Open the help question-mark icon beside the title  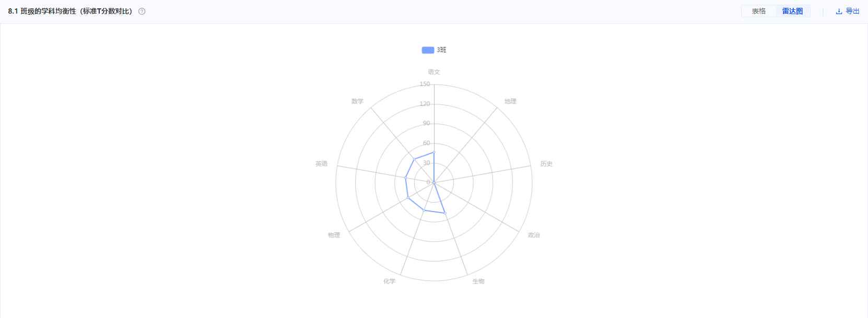[x=142, y=11]
